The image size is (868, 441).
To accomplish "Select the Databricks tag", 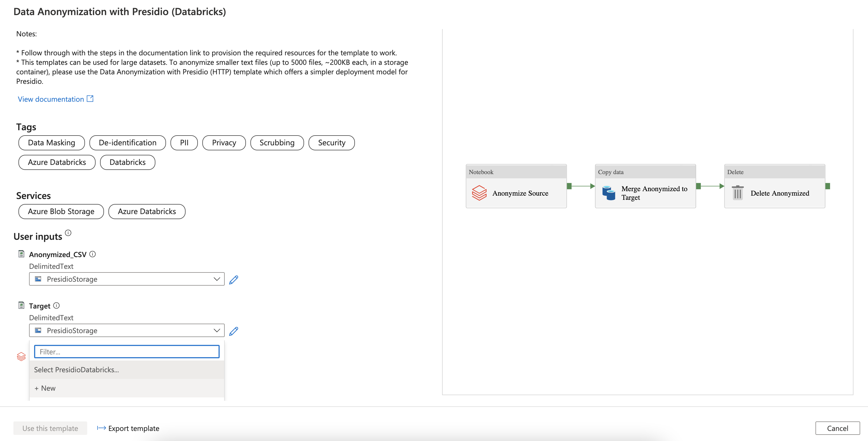I will [127, 162].
